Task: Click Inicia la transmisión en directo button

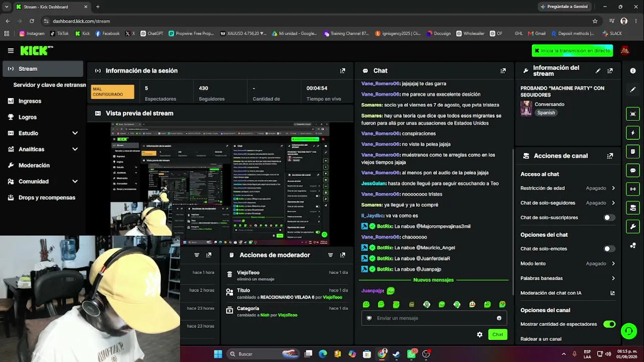Action: click(x=572, y=51)
